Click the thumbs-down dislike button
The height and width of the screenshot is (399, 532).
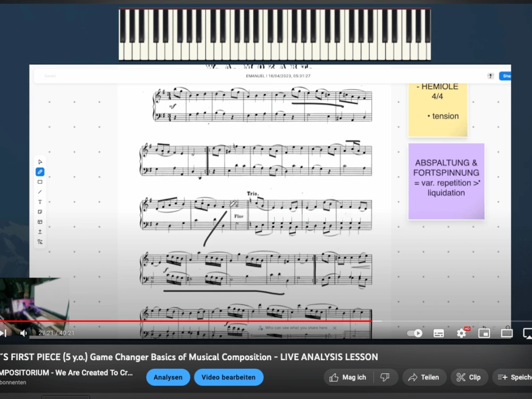385,377
